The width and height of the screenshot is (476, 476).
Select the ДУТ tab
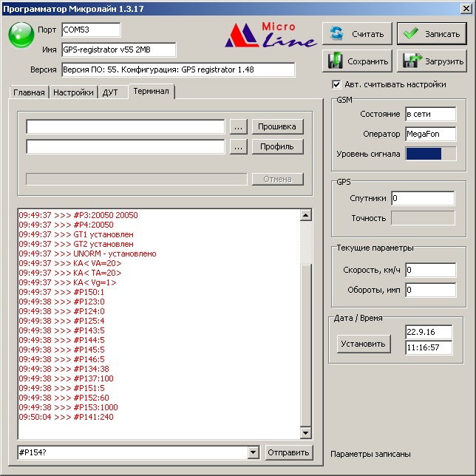coord(111,92)
